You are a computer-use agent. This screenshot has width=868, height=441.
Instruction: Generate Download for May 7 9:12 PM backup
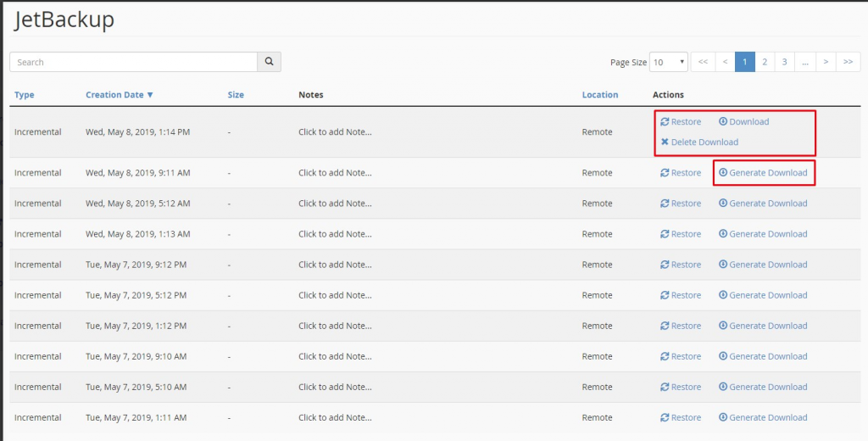click(763, 265)
